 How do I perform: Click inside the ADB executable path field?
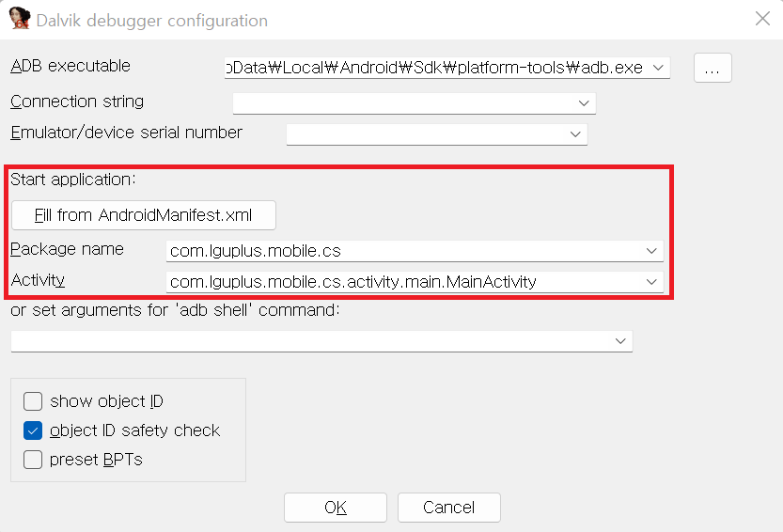tap(432, 68)
